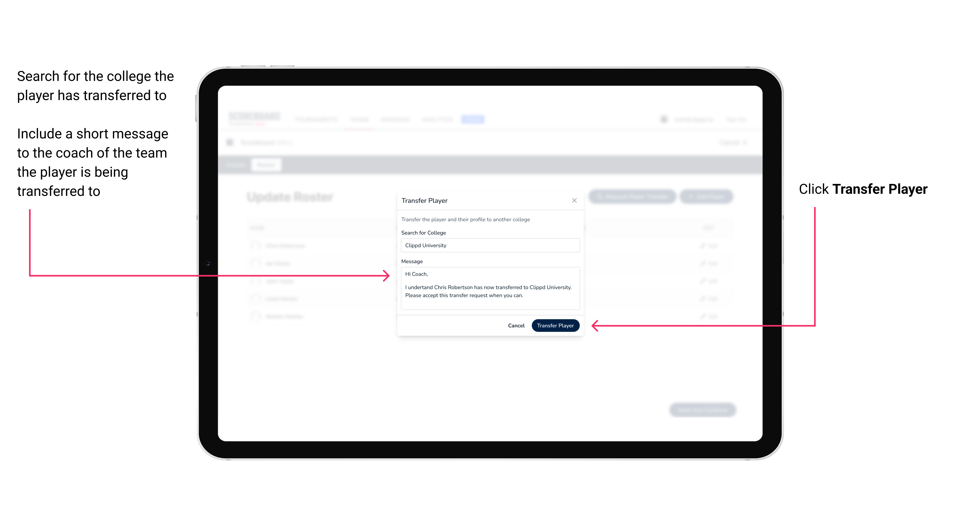This screenshot has width=980, height=527.
Task: Click the Search for College input field
Action: click(489, 245)
